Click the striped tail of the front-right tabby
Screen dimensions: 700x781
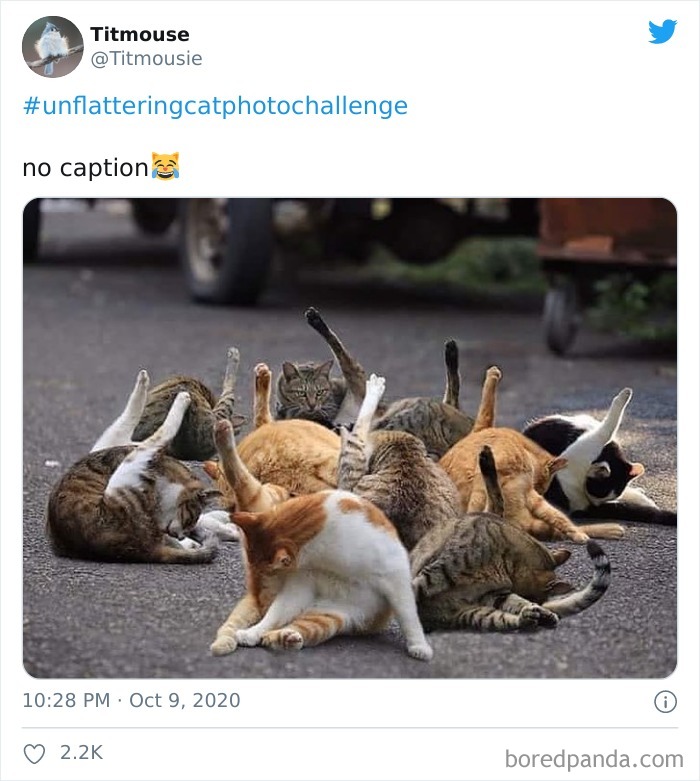pyautogui.click(x=588, y=585)
